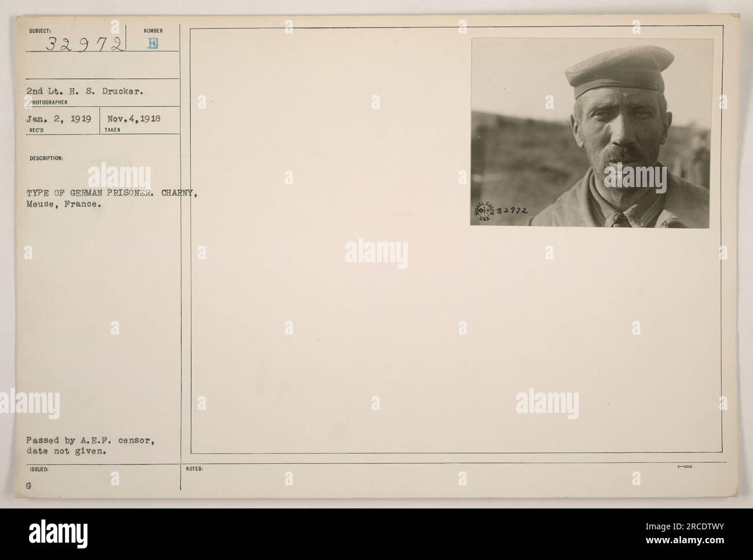Click the 'DESCRIPTION:' field label
The height and width of the screenshot is (560, 753).
[x=47, y=158]
